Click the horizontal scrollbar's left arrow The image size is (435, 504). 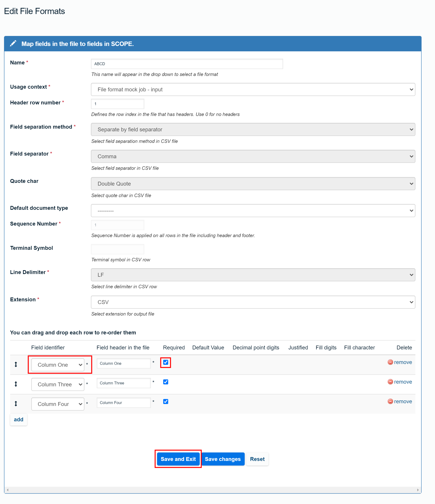tap(7, 490)
